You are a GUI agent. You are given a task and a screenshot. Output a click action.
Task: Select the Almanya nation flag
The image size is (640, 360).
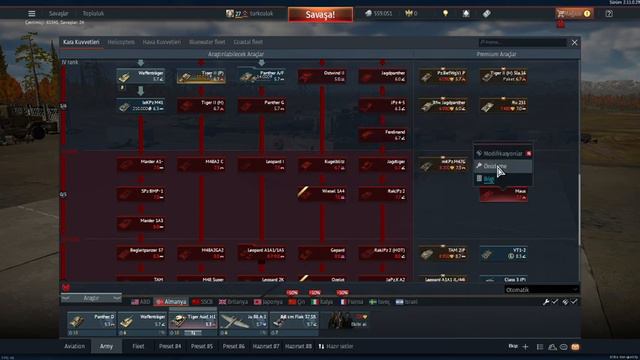[171, 302]
